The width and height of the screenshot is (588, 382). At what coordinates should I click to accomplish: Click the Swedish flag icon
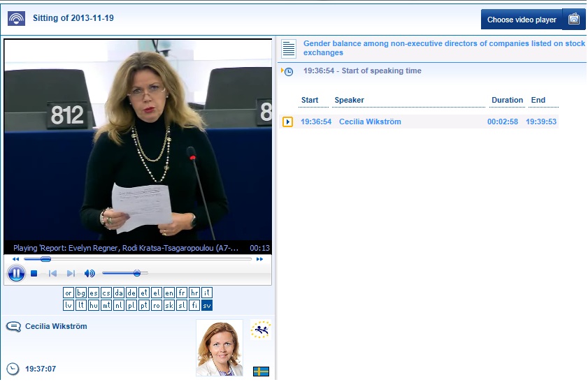pos(261,371)
